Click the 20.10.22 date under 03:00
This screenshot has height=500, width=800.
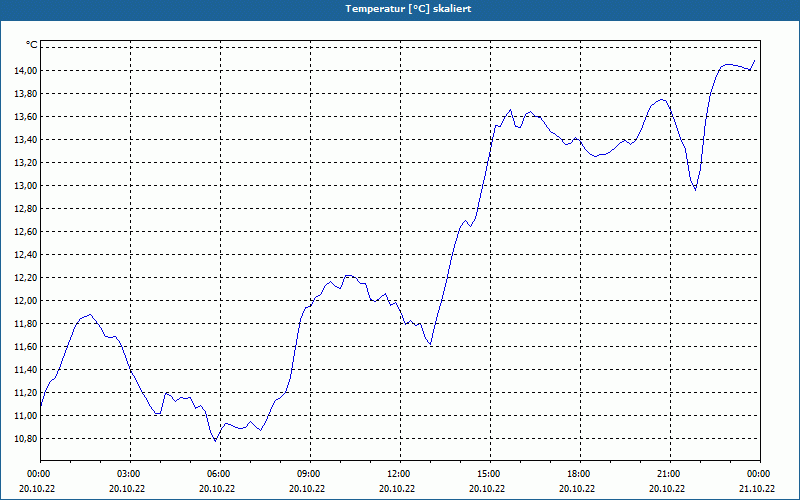coord(128,488)
